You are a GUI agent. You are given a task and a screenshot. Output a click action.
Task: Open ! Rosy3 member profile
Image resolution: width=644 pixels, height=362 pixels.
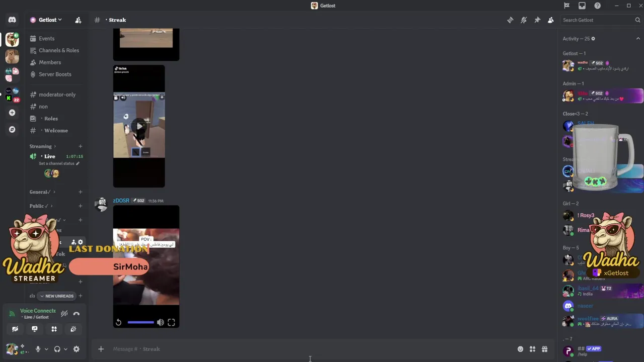585,216
